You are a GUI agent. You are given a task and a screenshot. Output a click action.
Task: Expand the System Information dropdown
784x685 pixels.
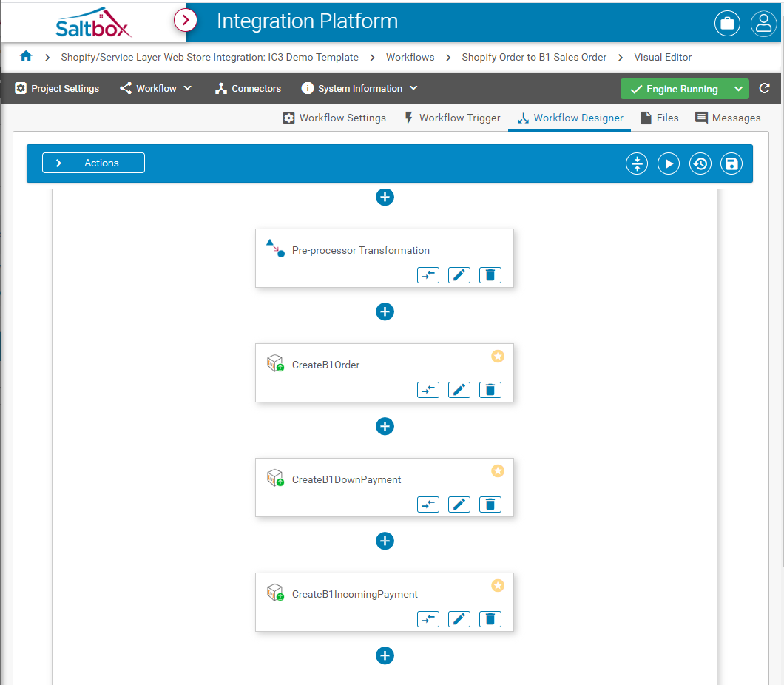(x=359, y=89)
